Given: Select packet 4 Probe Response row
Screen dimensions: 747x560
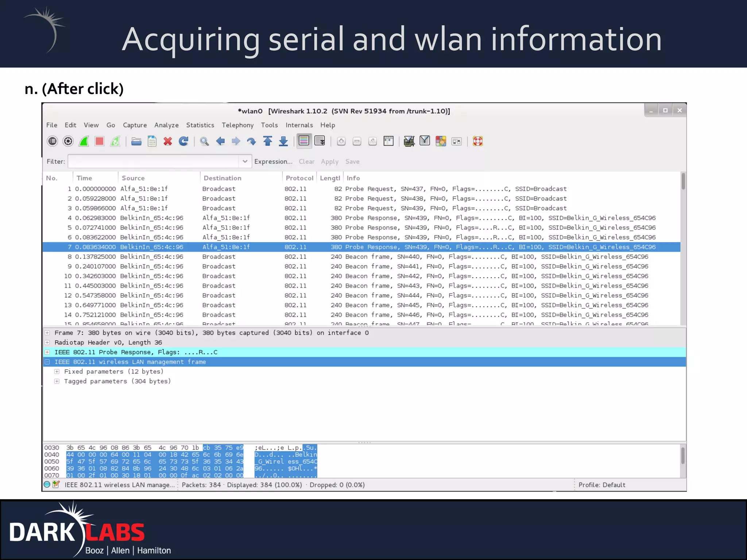Looking at the screenshot, I should tap(361, 218).
